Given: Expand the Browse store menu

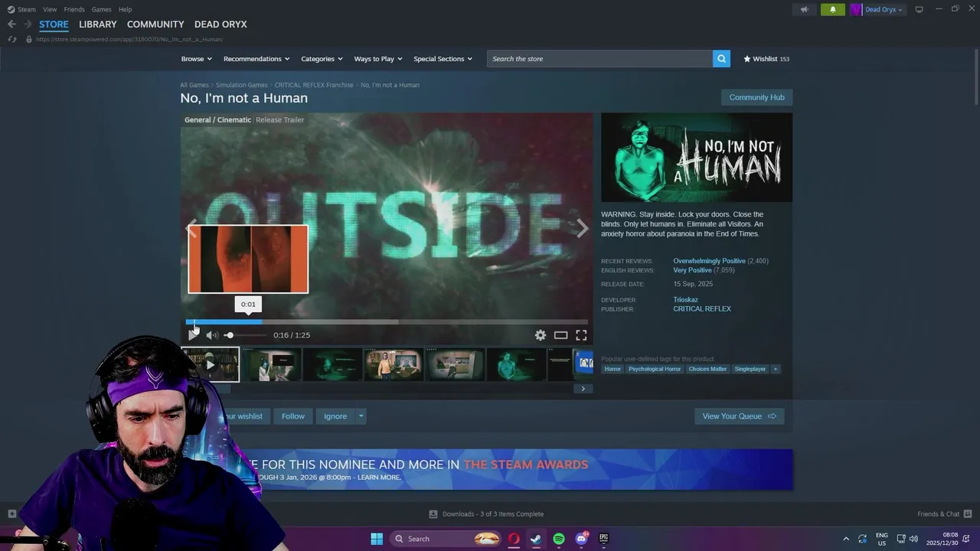Looking at the screenshot, I should click(x=196, y=59).
